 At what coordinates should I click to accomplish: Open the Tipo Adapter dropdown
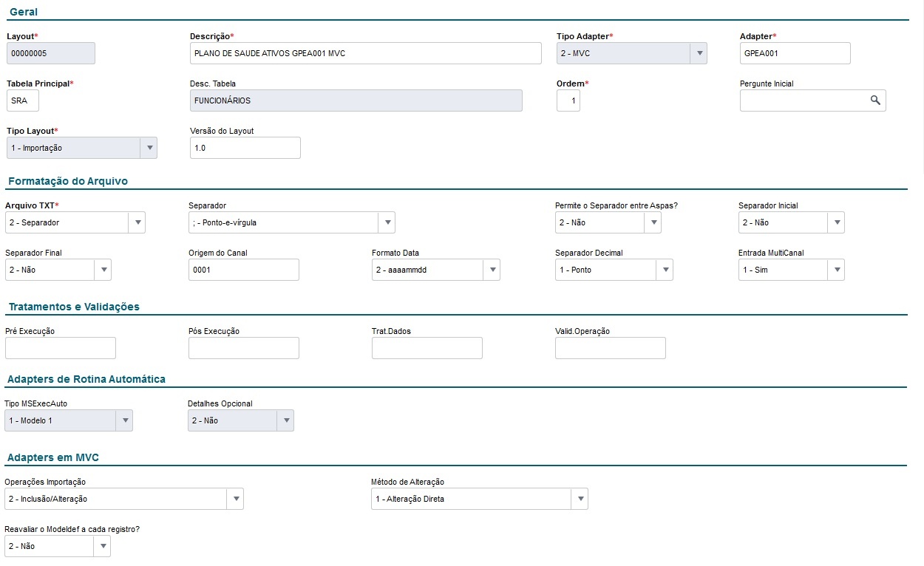(x=698, y=53)
